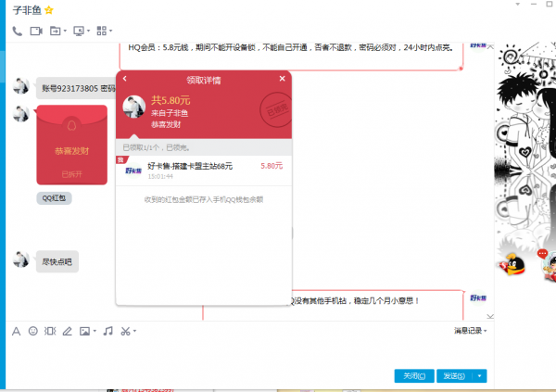Click the text 好卡售-搭建卡盟主站68元
This screenshot has height=392, width=556.
190,166
